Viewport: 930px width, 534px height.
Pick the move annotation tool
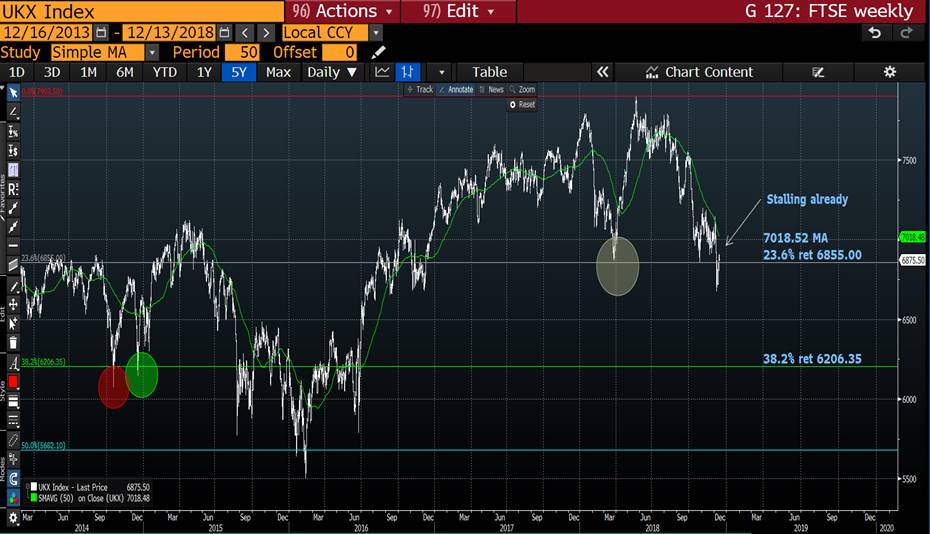coord(13,305)
